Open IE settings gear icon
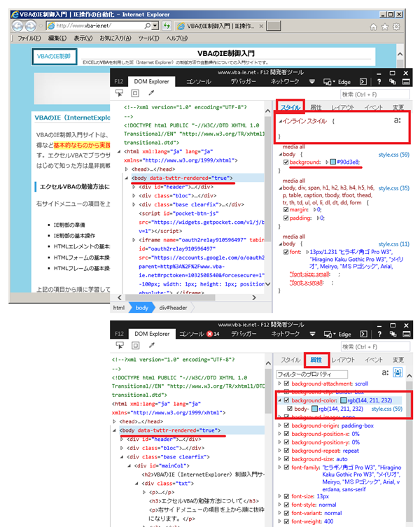 pyautogui.click(x=396, y=27)
